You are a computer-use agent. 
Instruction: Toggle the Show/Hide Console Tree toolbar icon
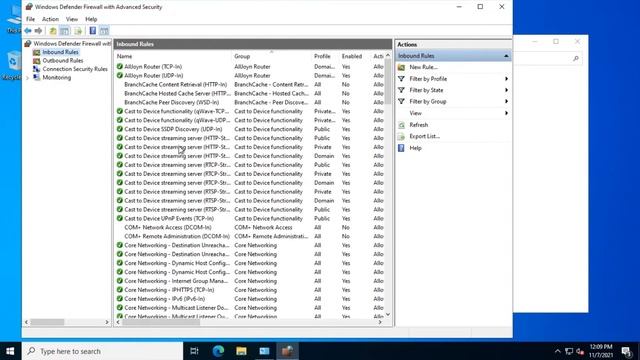pyautogui.click(x=64, y=31)
